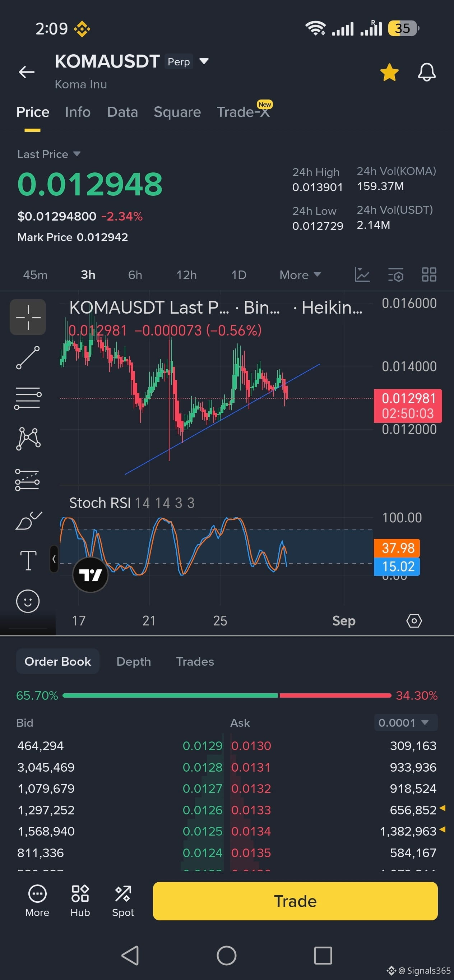Click the bid price 0.0129
This screenshot has height=980, width=454.
coord(202,746)
